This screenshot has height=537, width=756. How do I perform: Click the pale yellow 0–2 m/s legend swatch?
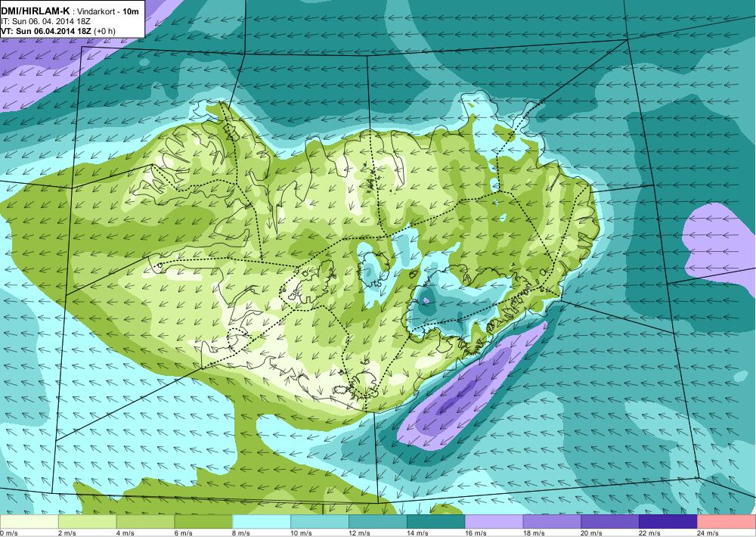pos(29,522)
